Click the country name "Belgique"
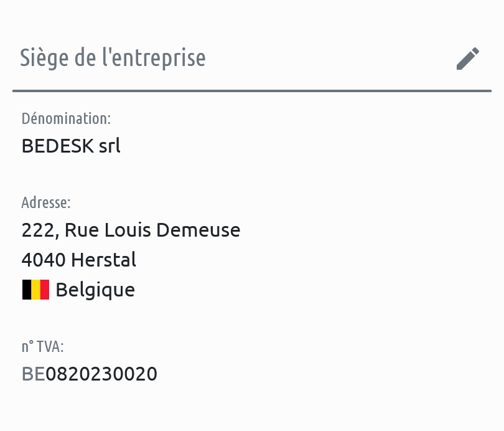 coord(95,290)
